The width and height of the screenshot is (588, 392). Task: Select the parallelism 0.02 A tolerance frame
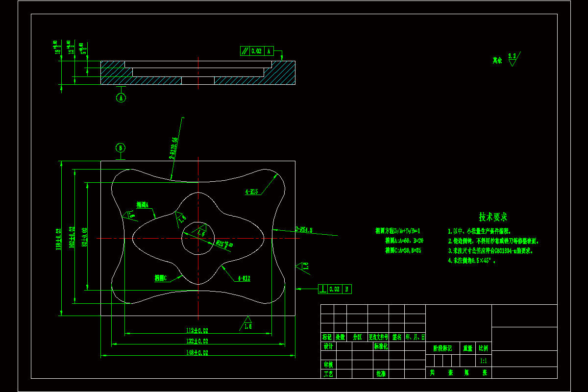pos(257,50)
